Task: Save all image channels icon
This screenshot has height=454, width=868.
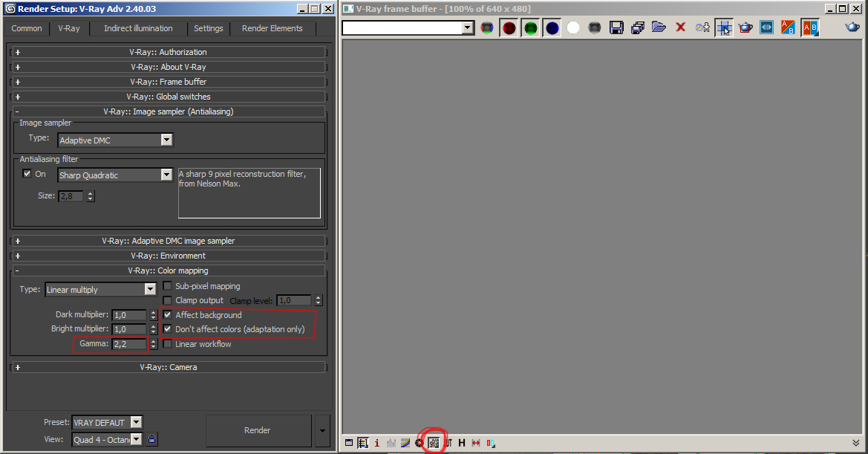Action: [x=638, y=27]
